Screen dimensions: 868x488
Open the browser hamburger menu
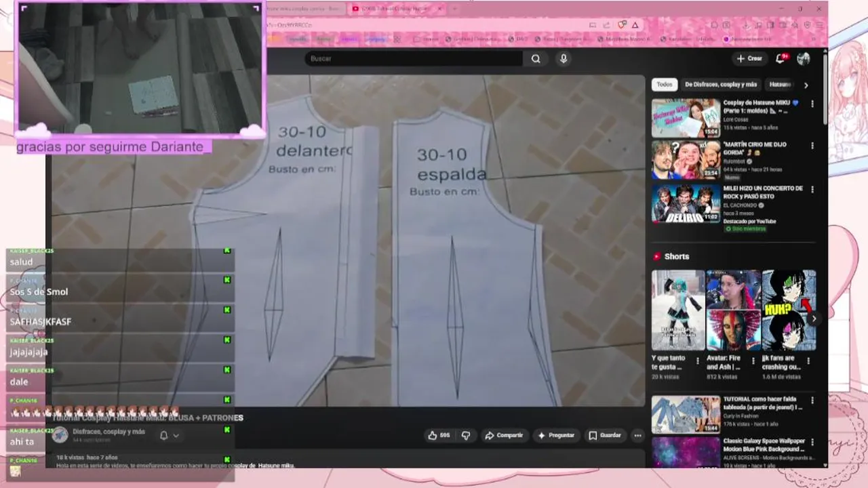tap(820, 24)
